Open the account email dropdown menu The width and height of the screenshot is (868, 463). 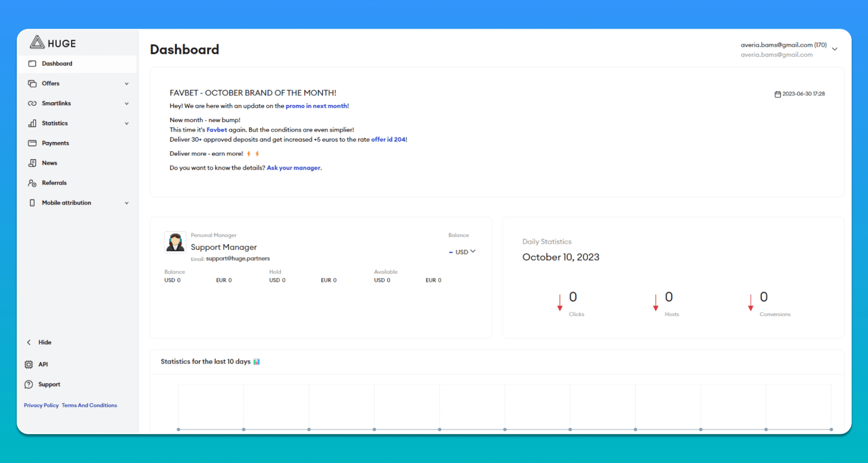pyautogui.click(x=834, y=49)
